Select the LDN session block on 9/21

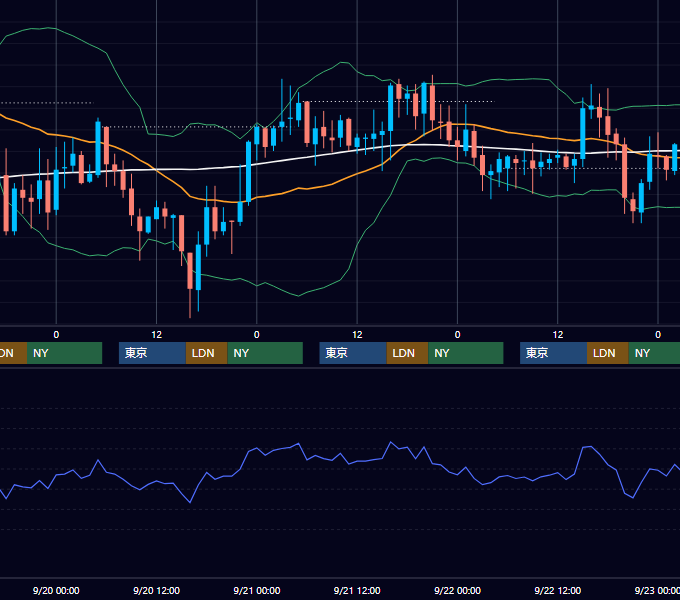(407, 353)
